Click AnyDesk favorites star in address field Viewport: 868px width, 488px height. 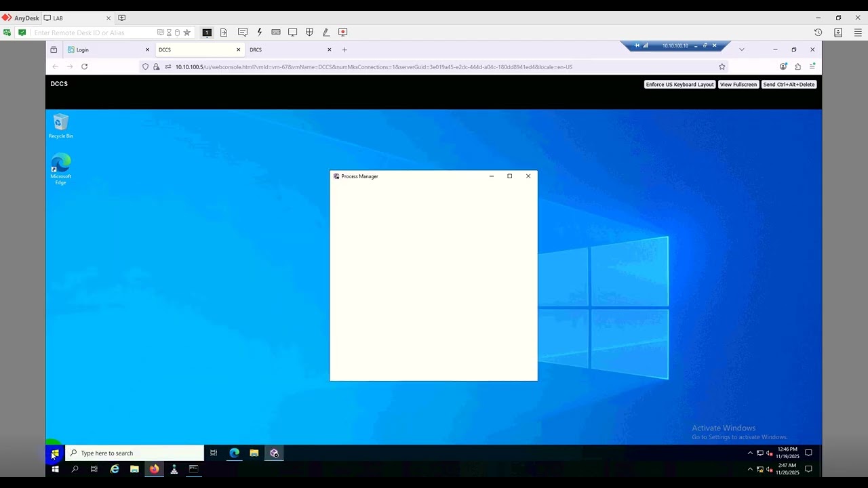pos(186,33)
